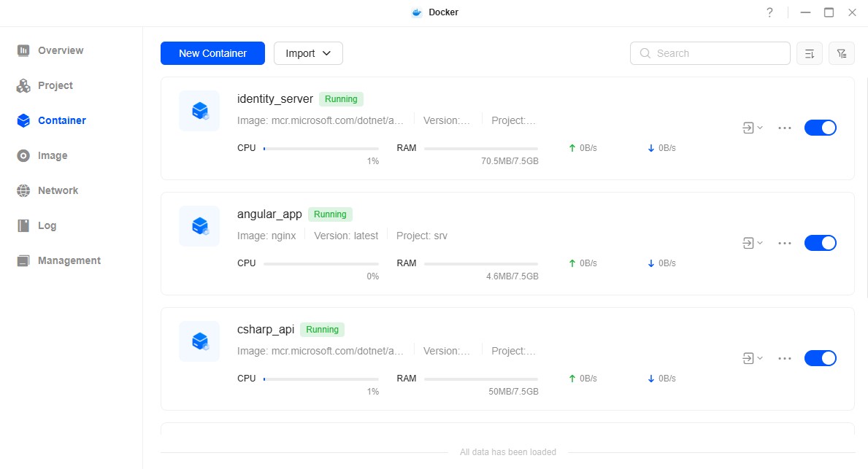Click '70.5MB/7.5GB' RAM value
The image size is (868, 469).
pyautogui.click(x=510, y=161)
